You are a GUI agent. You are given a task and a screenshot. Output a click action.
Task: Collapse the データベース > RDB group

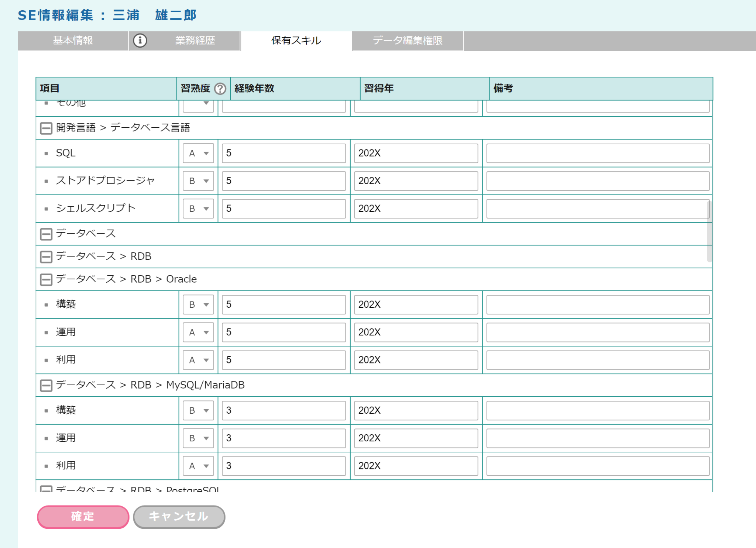coord(46,257)
